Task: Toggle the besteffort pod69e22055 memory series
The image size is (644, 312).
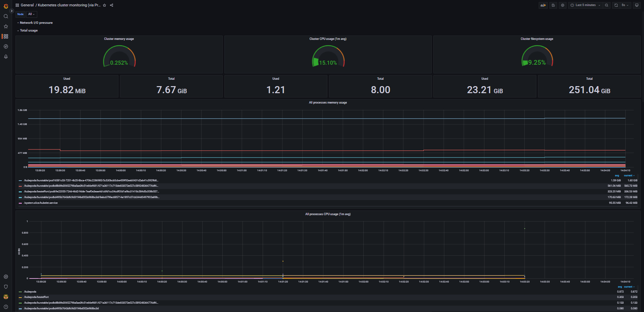Action: click(x=91, y=191)
